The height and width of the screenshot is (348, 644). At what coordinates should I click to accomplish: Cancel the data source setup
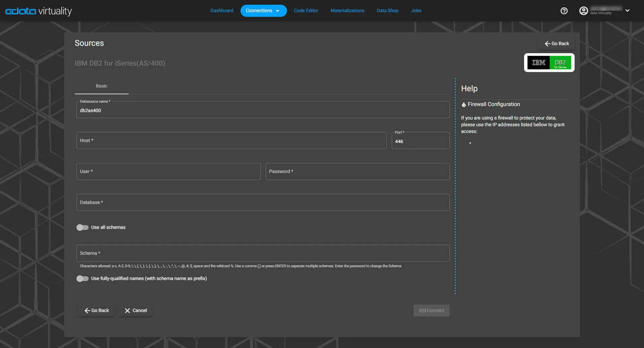coord(136,311)
